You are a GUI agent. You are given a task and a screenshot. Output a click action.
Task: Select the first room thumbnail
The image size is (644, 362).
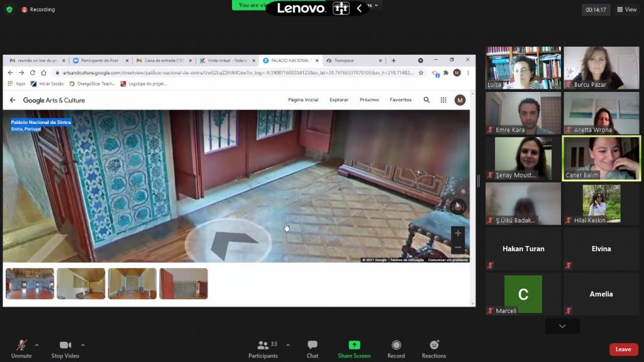30,283
